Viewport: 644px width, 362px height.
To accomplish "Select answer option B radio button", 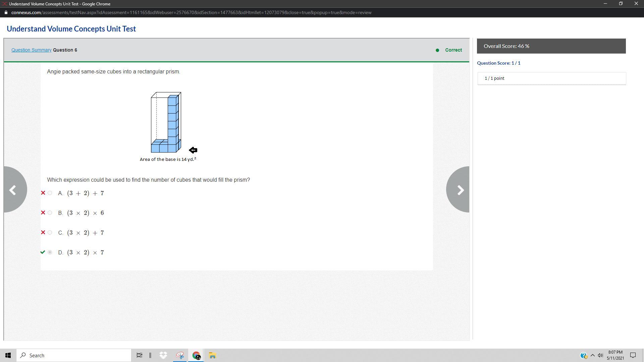I will (50, 213).
